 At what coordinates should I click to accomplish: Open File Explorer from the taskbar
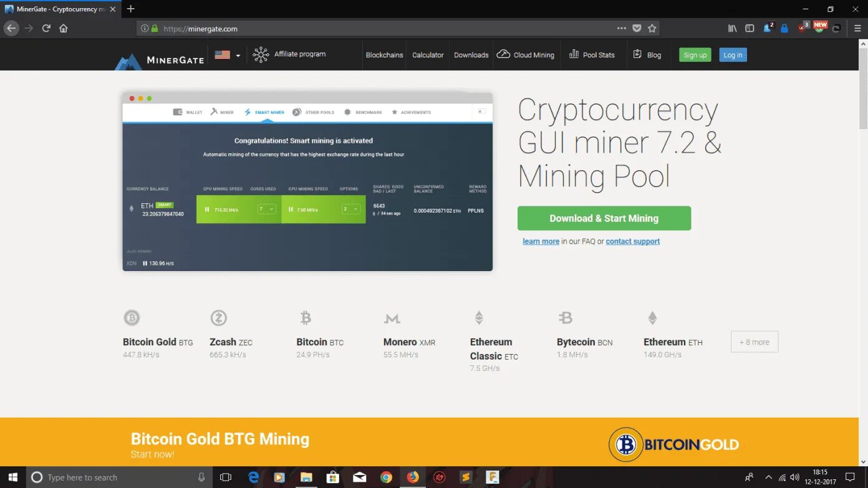click(x=306, y=477)
